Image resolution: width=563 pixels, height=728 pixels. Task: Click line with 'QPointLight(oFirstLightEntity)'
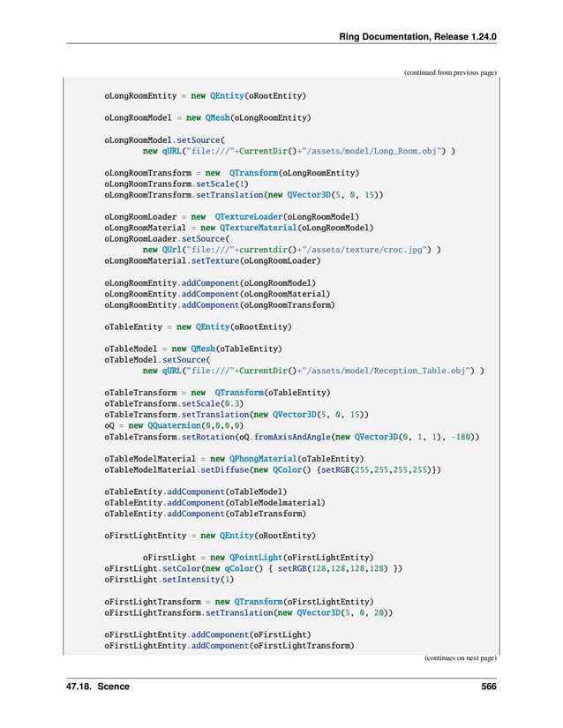(x=258, y=558)
